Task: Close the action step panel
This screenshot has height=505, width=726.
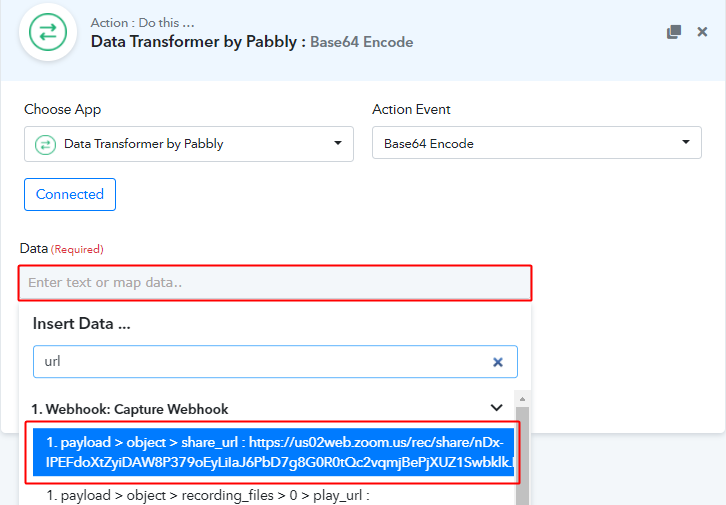Action: click(702, 31)
